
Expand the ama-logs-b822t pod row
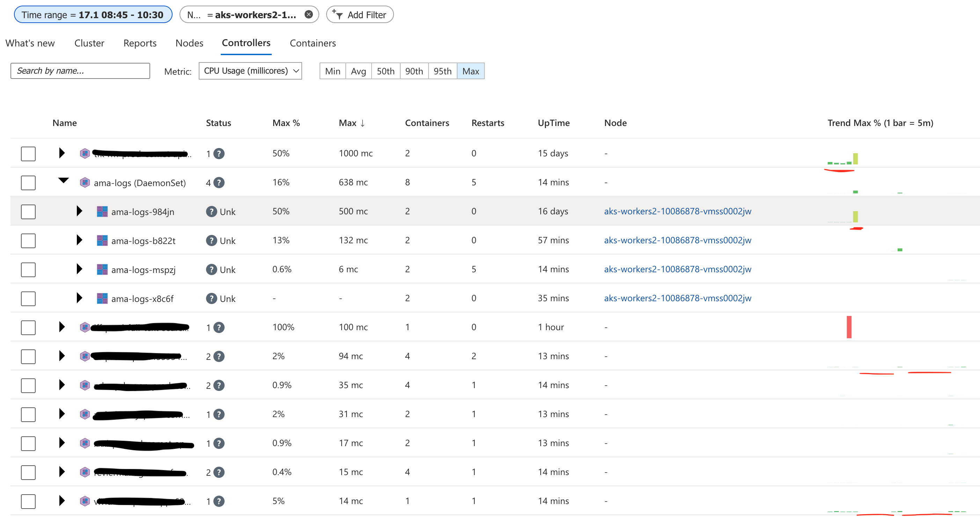click(80, 240)
